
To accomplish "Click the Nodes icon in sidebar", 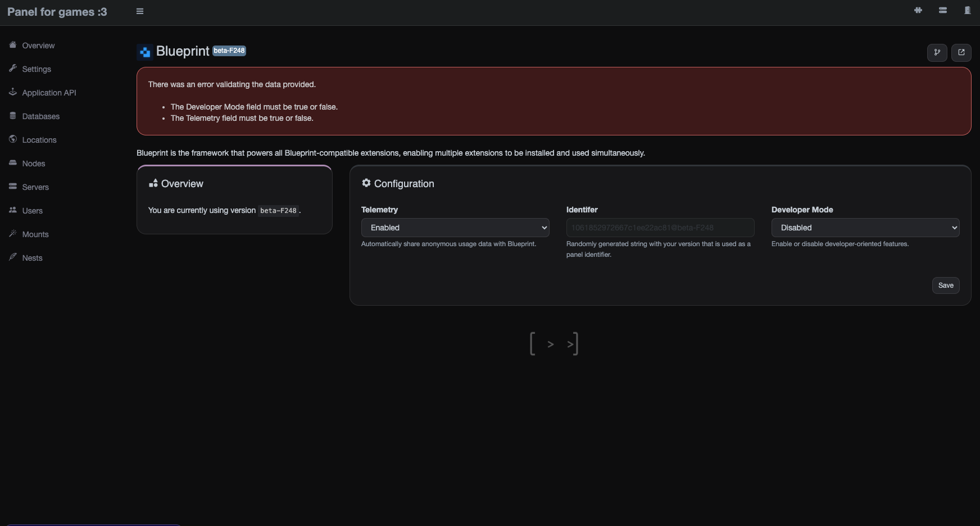I will coord(13,163).
